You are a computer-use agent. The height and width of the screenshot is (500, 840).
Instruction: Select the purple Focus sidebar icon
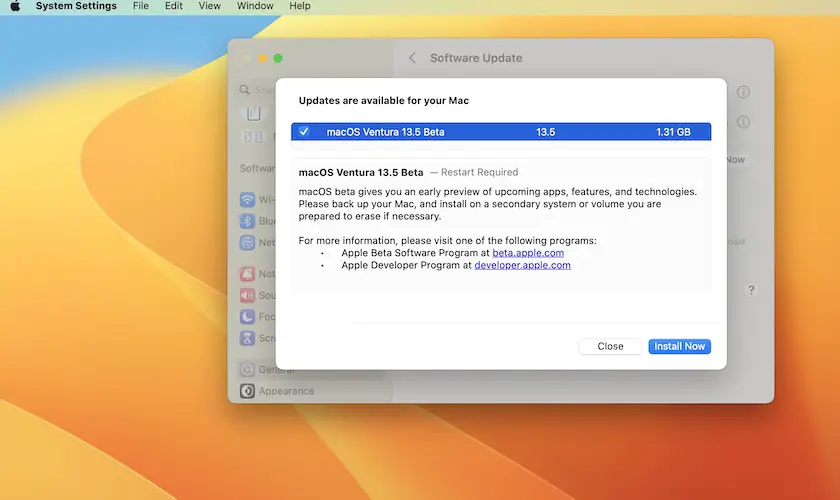(x=247, y=317)
